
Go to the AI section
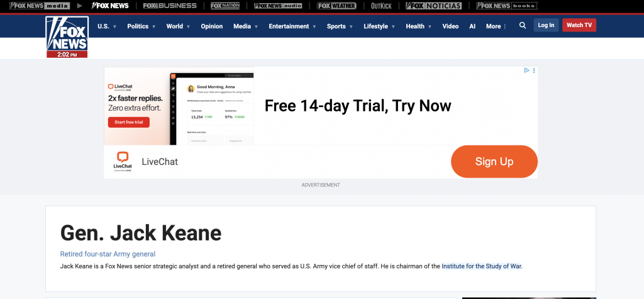coord(472,26)
